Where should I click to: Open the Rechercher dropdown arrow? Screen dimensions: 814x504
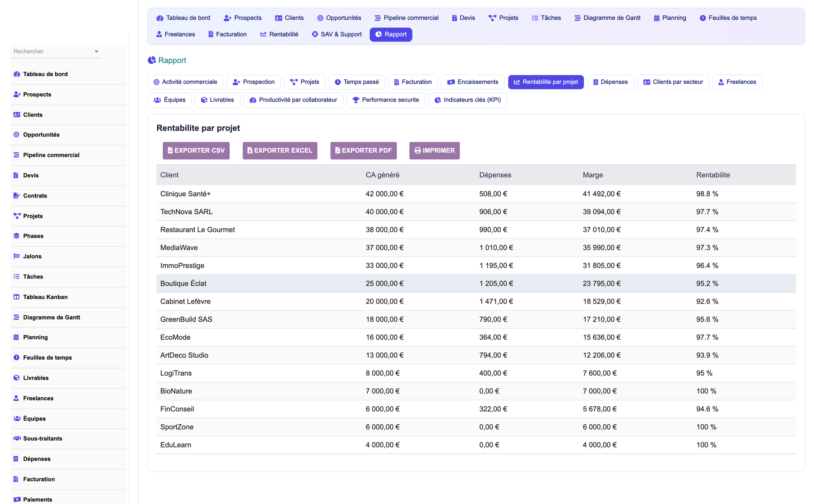click(96, 51)
